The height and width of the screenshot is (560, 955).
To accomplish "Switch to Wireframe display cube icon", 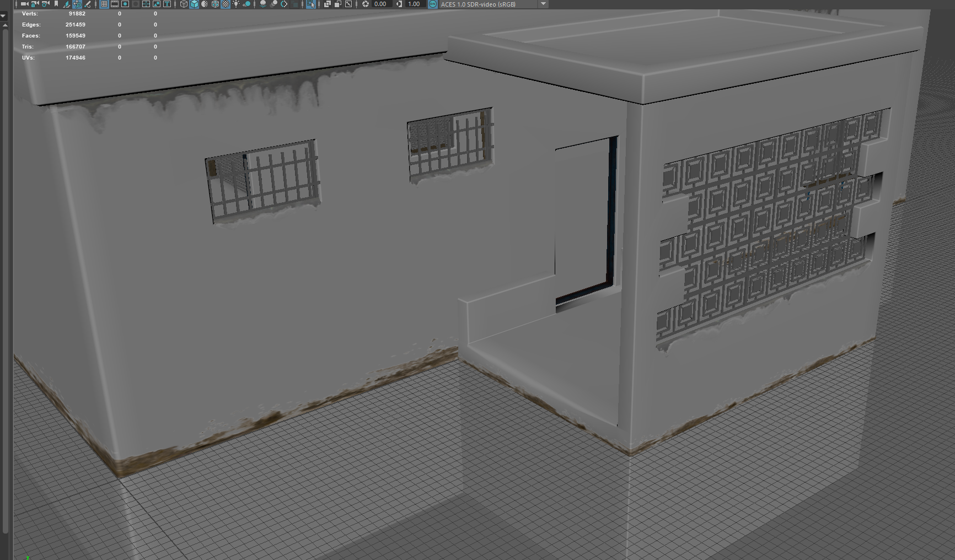I will pos(184,4).
